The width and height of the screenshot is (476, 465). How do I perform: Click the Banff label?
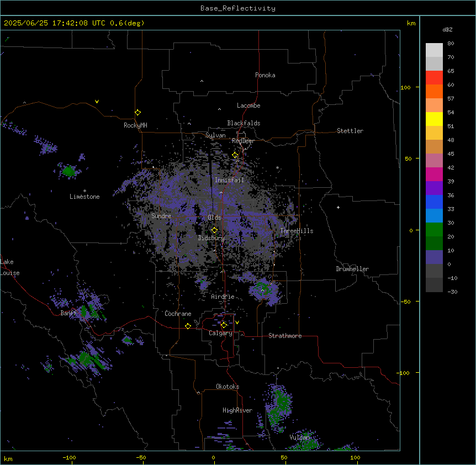[68, 313]
